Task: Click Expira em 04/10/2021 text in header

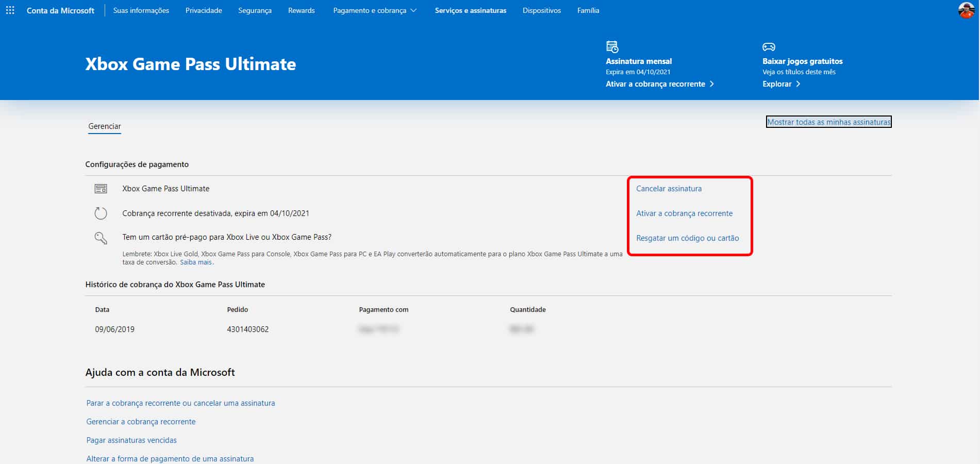Action: click(x=638, y=72)
